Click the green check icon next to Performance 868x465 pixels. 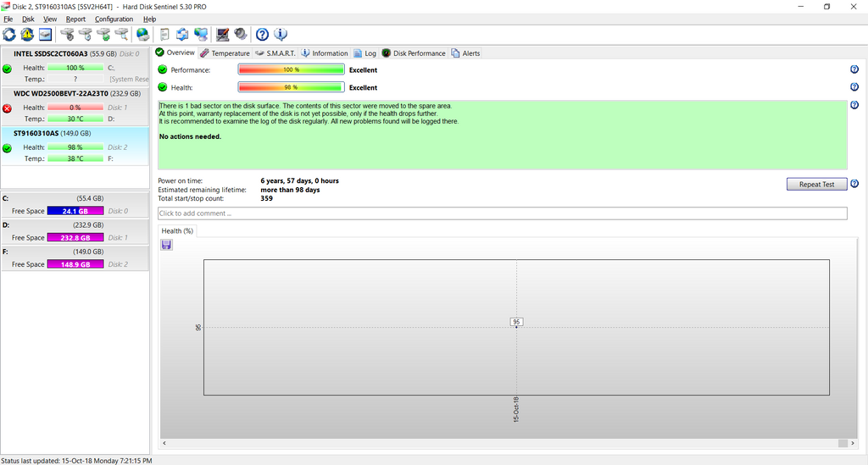point(162,69)
